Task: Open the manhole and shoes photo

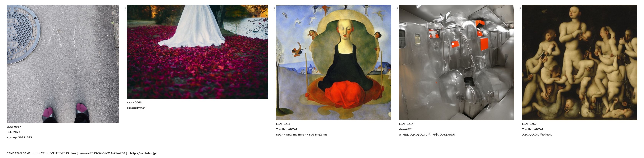Action: pyautogui.click(x=63, y=64)
